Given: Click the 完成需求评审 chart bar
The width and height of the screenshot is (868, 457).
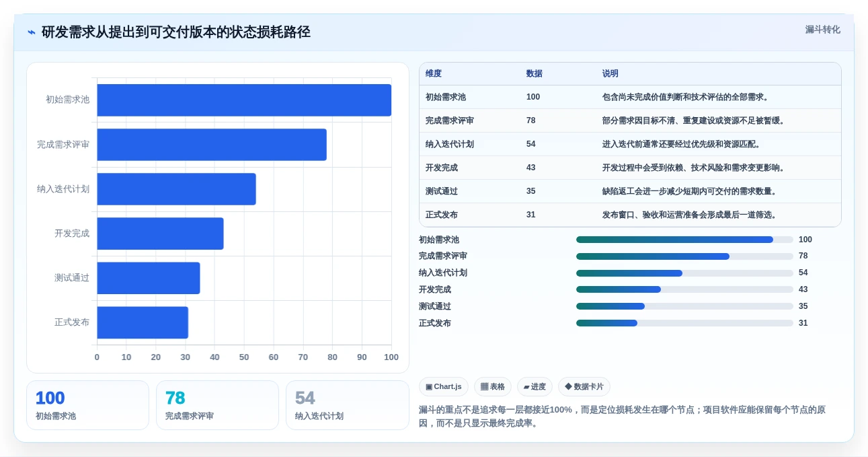Looking at the screenshot, I should click(212, 145).
